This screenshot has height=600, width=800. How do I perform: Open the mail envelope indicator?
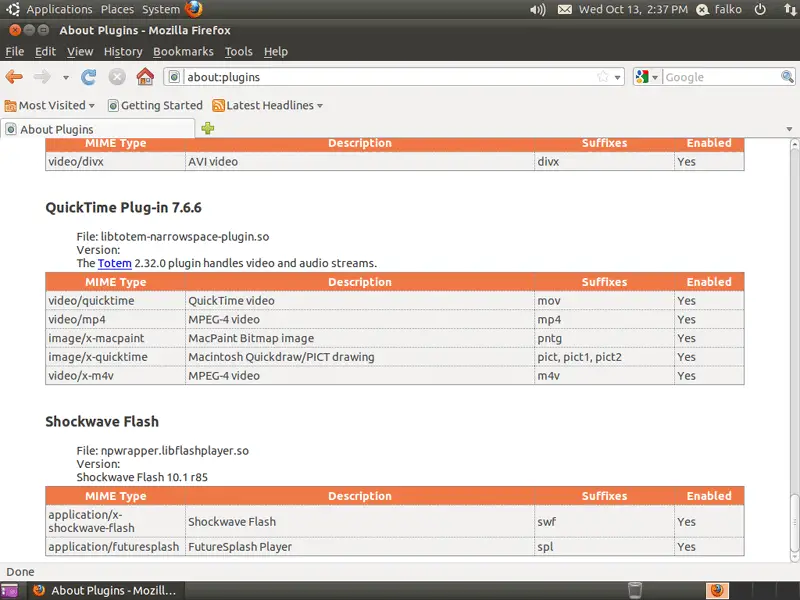pyautogui.click(x=565, y=9)
